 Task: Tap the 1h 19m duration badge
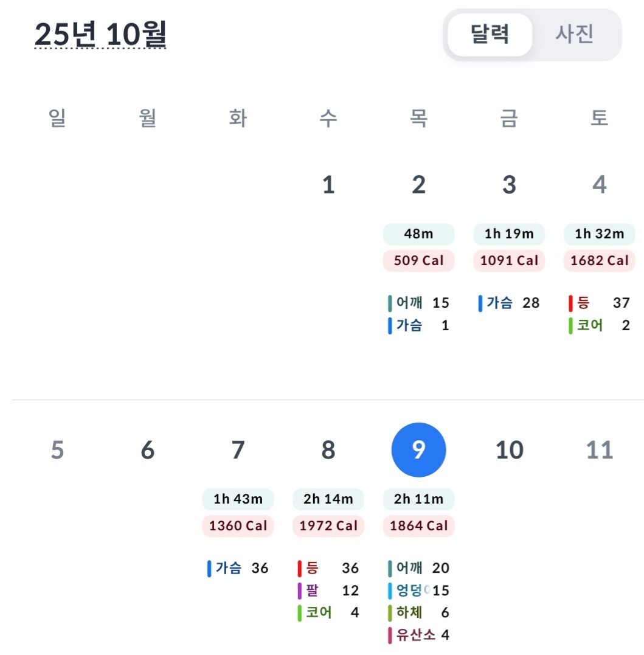(x=509, y=234)
